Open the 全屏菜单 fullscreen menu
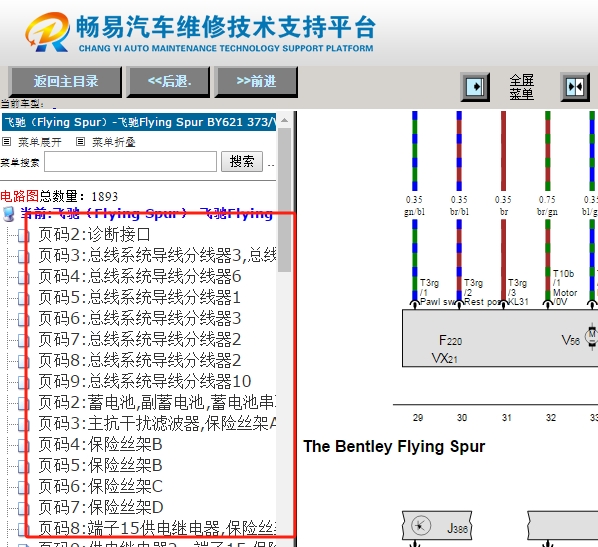The height and width of the screenshot is (547, 598). pos(521,87)
